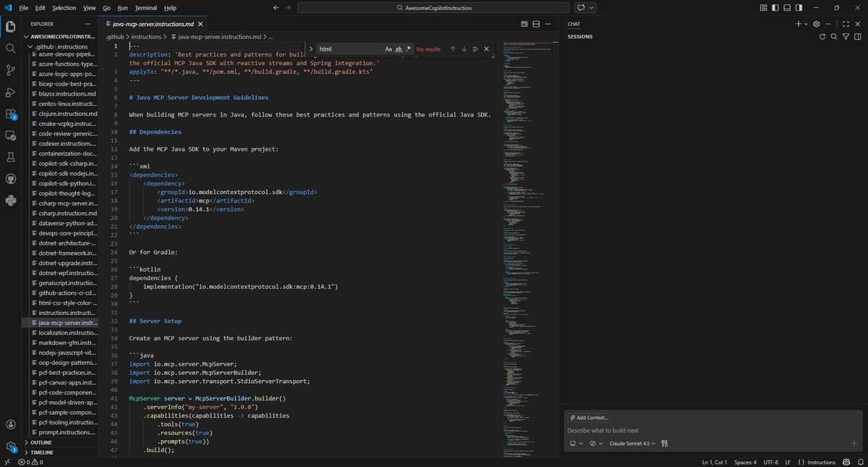This screenshot has height=467, width=868.
Task: Open the Extensions view with badge
Action: [x=11, y=114]
